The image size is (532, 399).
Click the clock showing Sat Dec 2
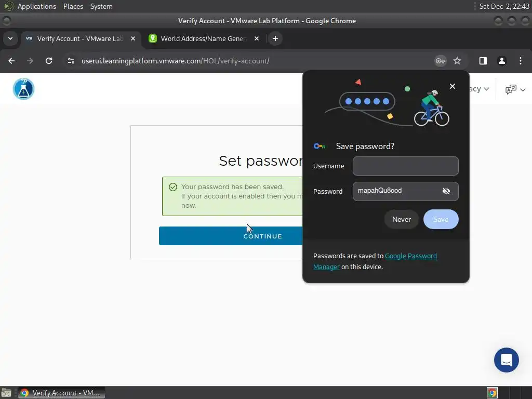click(x=504, y=6)
